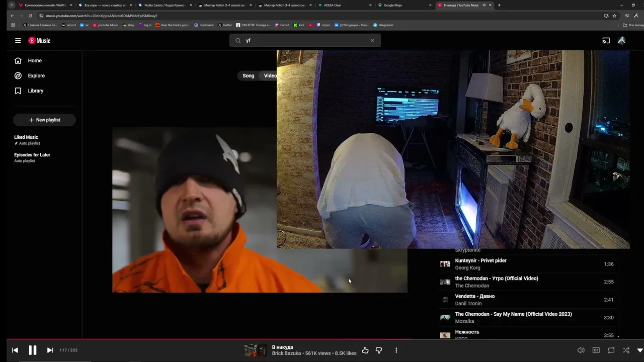The image size is (644, 362).
Task: Open a new browser tab
Action: coord(499,5)
